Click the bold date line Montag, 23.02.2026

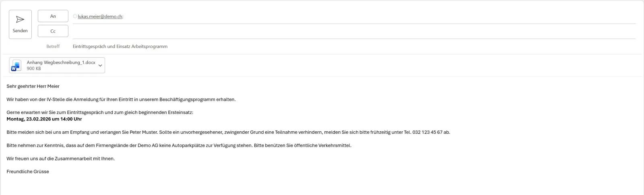(44, 119)
